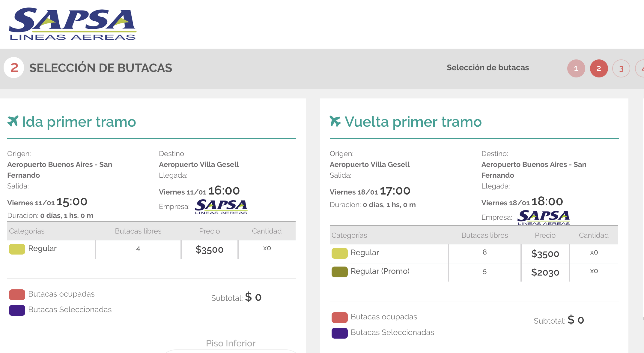Screen dimensions: 644x353
Task: Go to step 1 in progress indicator
Action: pos(576,68)
